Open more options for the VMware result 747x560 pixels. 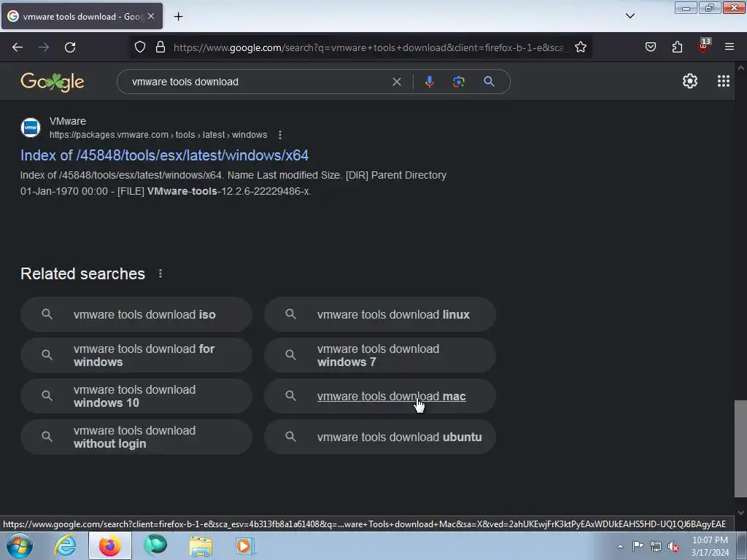[x=280, y=135]
